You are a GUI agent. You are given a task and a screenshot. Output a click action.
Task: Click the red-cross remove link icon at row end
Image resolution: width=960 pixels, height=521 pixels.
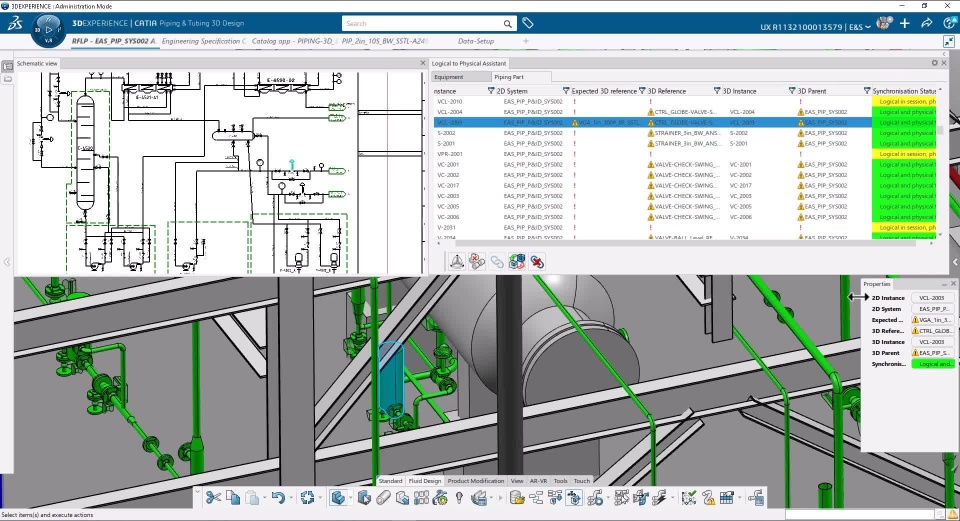[x=537, y=262]
